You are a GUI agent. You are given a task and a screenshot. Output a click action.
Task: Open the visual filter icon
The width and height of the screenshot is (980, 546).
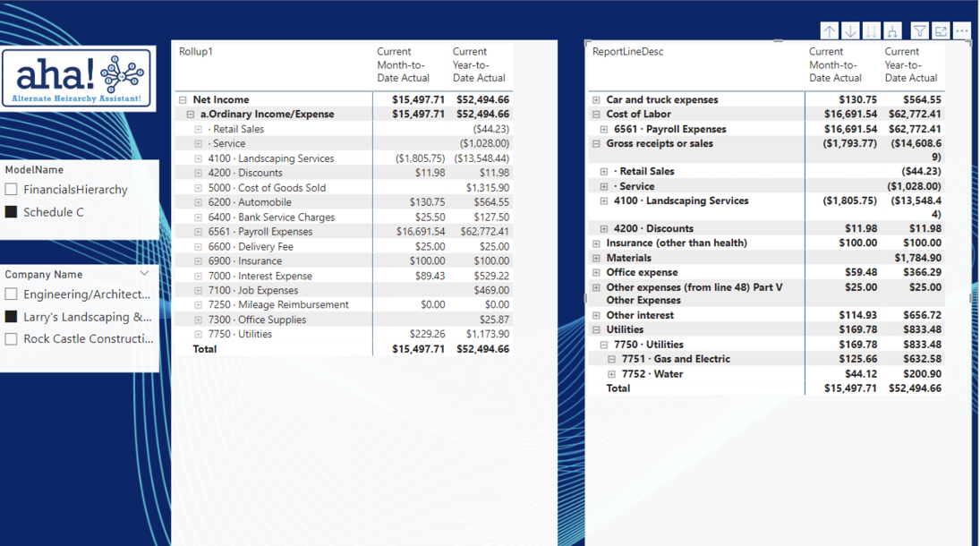[x=919, y=30]
